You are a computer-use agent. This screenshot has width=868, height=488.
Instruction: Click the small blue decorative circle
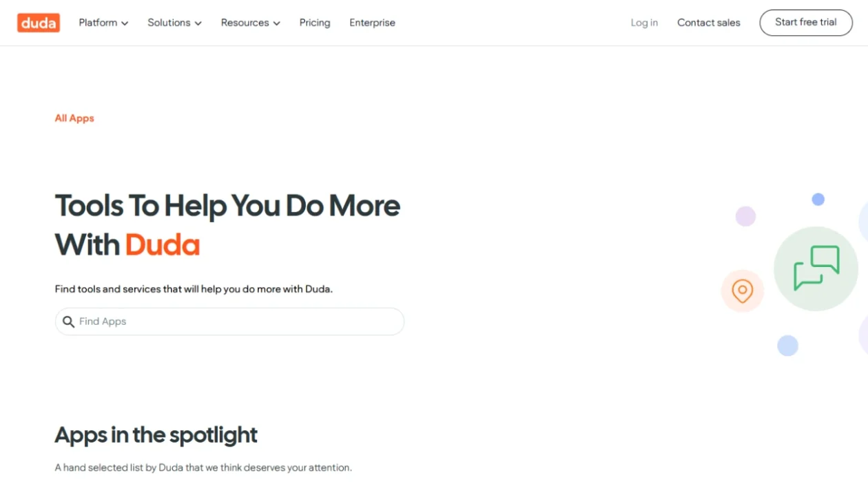[x=818, y=199]
